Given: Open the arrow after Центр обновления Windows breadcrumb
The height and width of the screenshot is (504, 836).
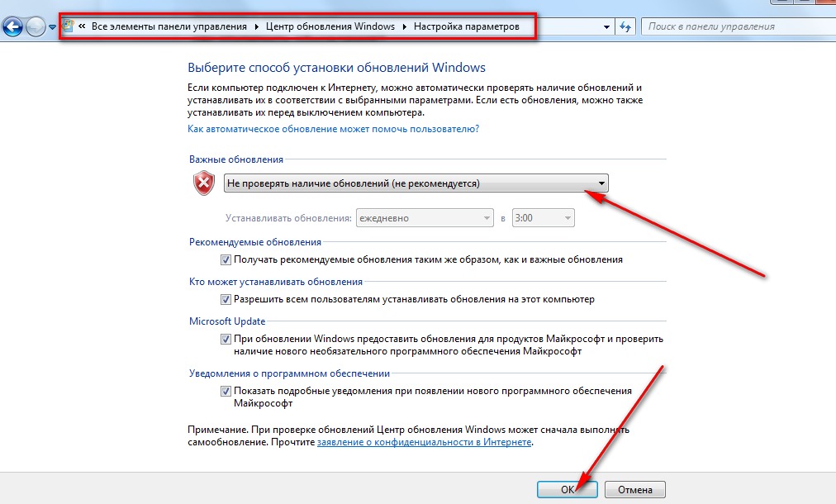Looking at the screenshot, I should tap(404, 26).
